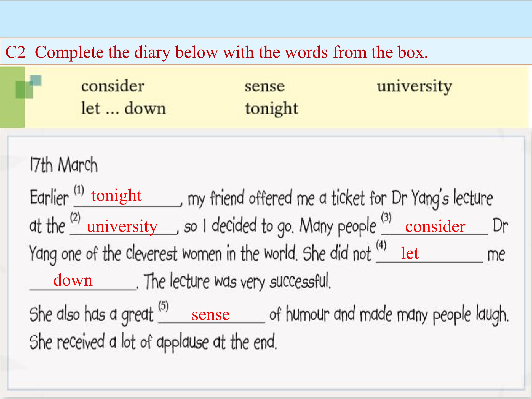Click the superscript number (1) marker

point(79,190)
